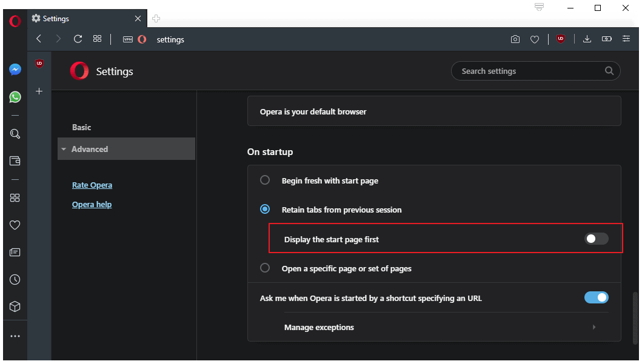Add page to bookmarks heart icon
Screen dimensions: 642x364
click(535, 39)
